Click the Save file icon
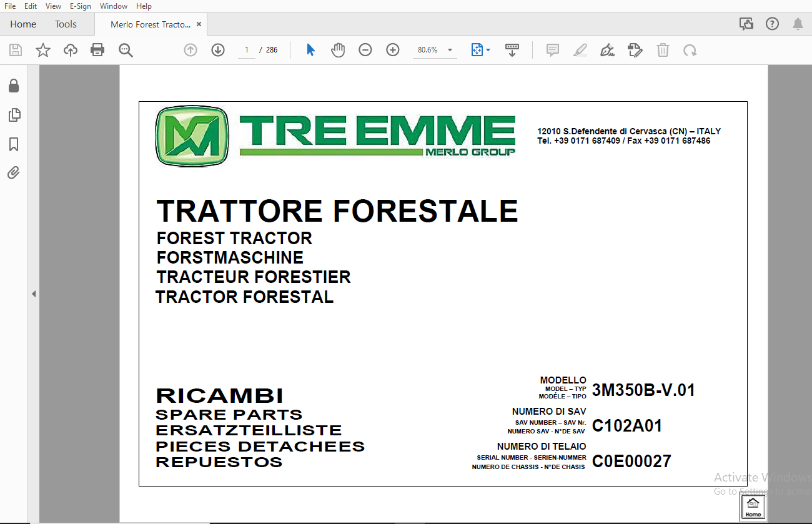This screenshot has height=524, width=812. pos(16,50)
